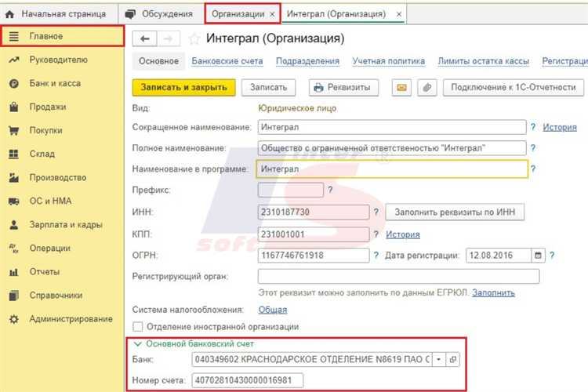Click the help question mark beside ИНН
Image resolution: width=588 pixels, height=392 pixels.
pyautogui.click(x=376, y=212)
